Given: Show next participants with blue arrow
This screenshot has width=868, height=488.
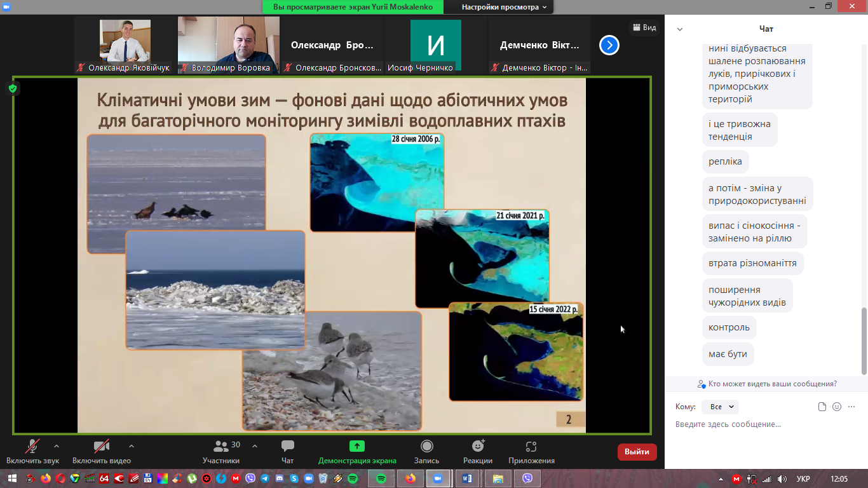Looking at the screenshot, I should 609,45.
